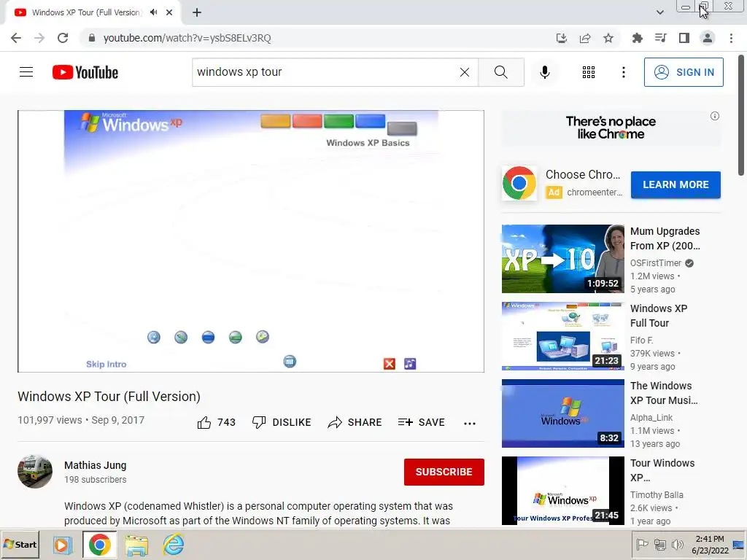
Task: Subscribe to Mathias Jung channel
Action: tap(444, 472)
